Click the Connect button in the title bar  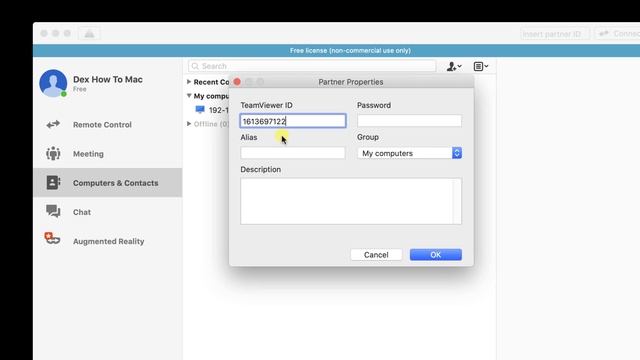[618, 33]
